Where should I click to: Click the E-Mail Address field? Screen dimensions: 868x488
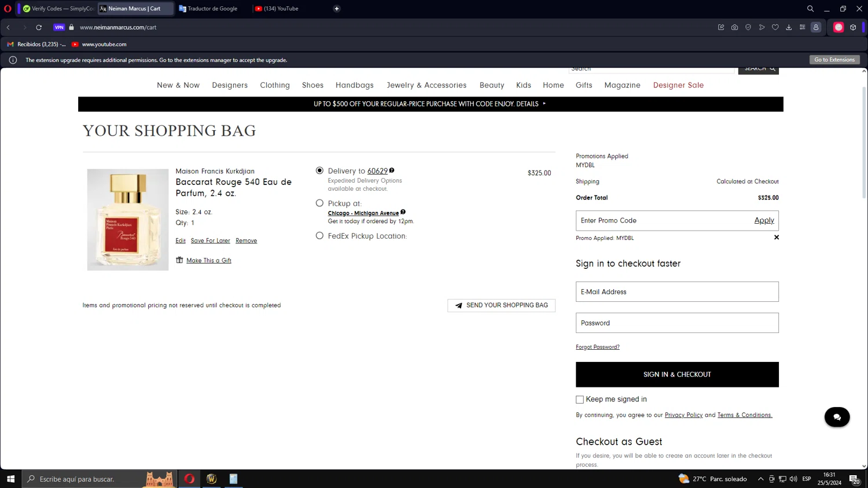pyautogui.click(x=677, y=292)
